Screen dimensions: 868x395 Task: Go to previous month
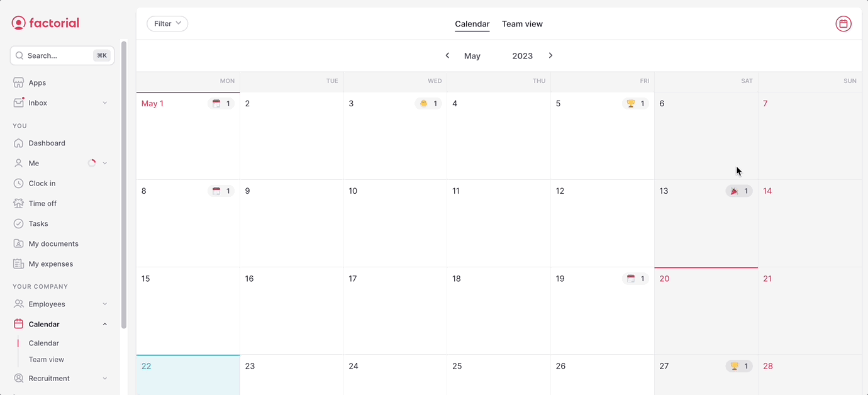click(x=447, y=55)
